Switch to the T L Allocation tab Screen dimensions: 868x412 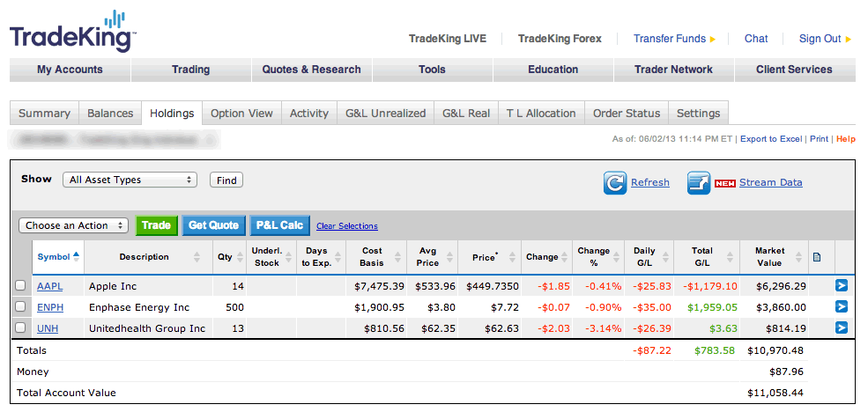point(541,114)
